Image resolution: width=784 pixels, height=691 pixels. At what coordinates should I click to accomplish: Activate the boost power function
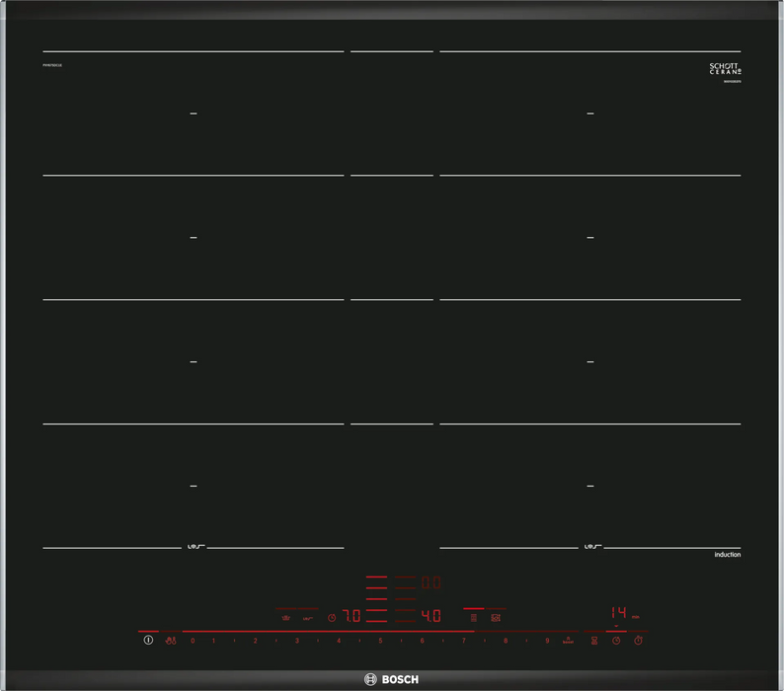click(568, 641)
